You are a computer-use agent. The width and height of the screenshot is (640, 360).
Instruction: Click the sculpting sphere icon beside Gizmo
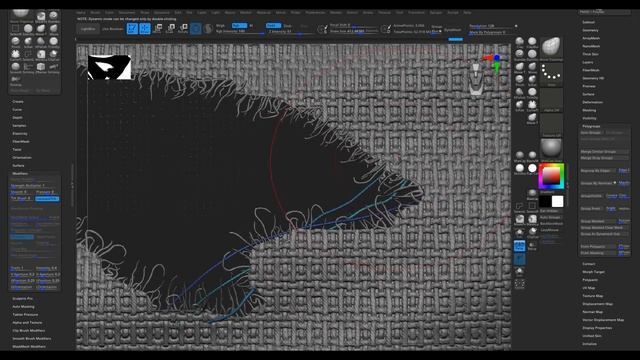click(208, 29)
